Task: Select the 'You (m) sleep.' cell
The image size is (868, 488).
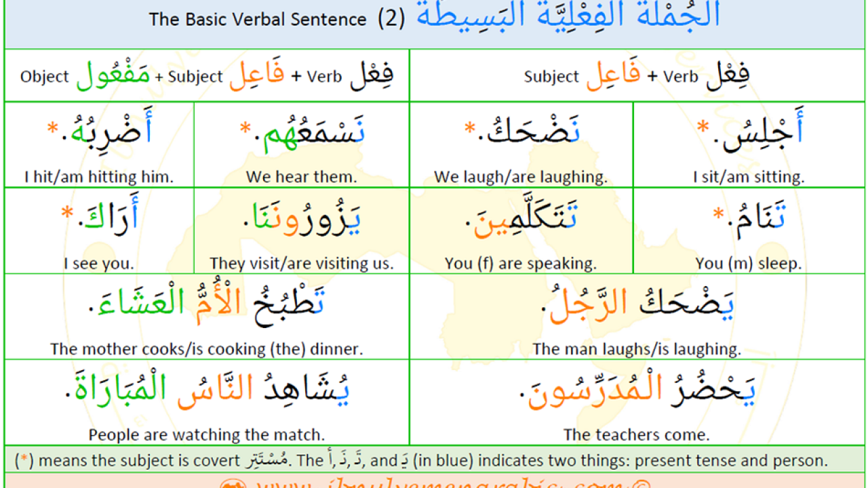Action: pos(749,230)
